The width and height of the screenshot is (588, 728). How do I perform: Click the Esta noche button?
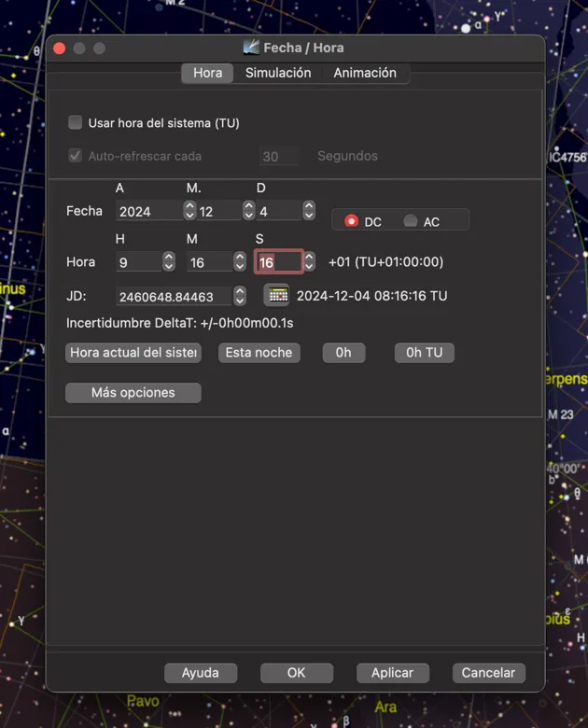click(x=259, y=353)
